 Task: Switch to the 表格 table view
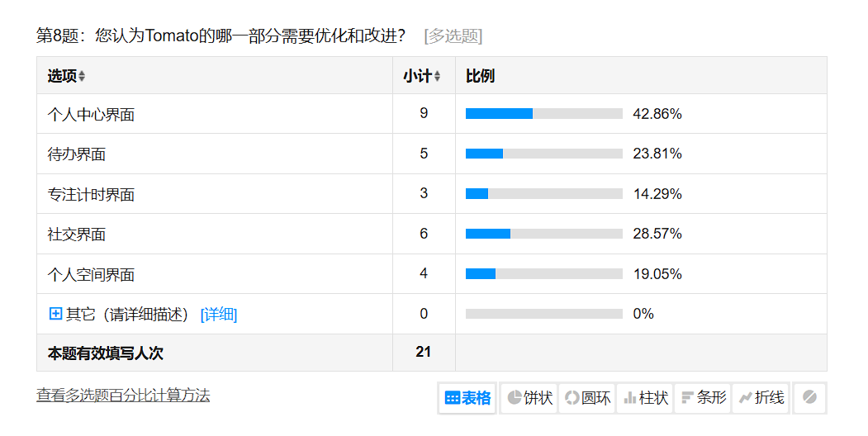point(467,398)
